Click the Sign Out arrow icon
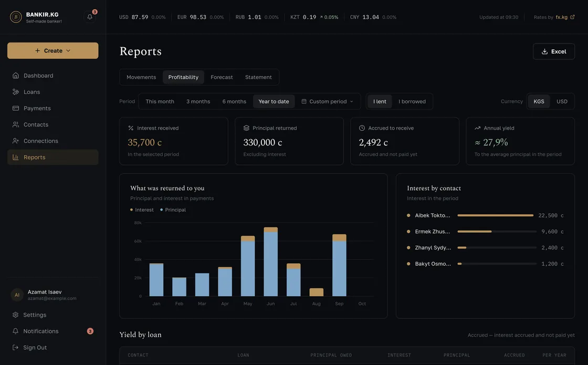The width and height of the screenshot is (588, 365). (x=15, y=347)
